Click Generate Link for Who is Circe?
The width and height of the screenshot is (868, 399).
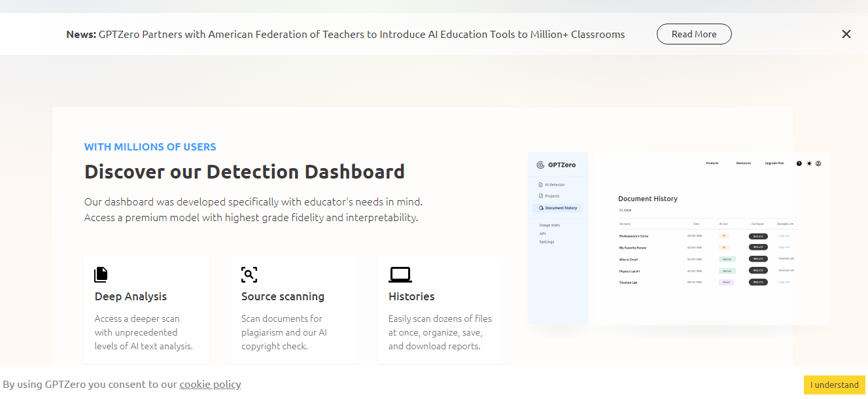click(x=786, y=259)
